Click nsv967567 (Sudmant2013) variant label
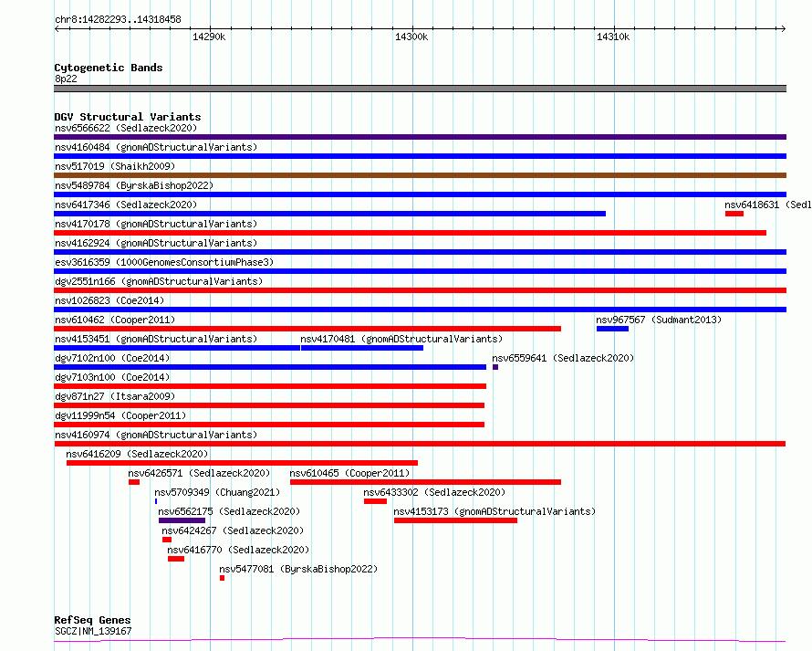This screenshot has width=812, height=651. click(659, 320)
